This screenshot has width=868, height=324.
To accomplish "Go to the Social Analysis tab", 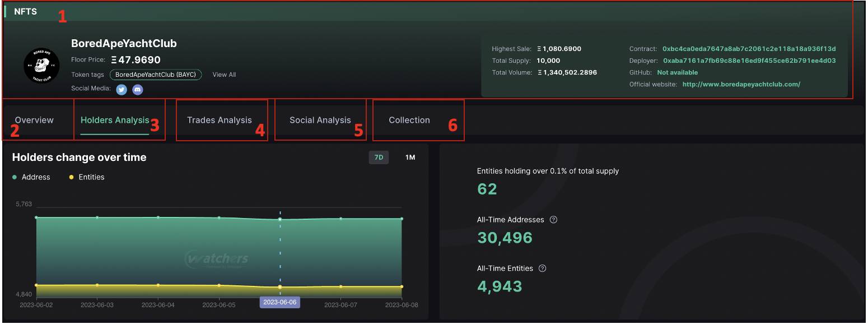I will coord(320,120).
